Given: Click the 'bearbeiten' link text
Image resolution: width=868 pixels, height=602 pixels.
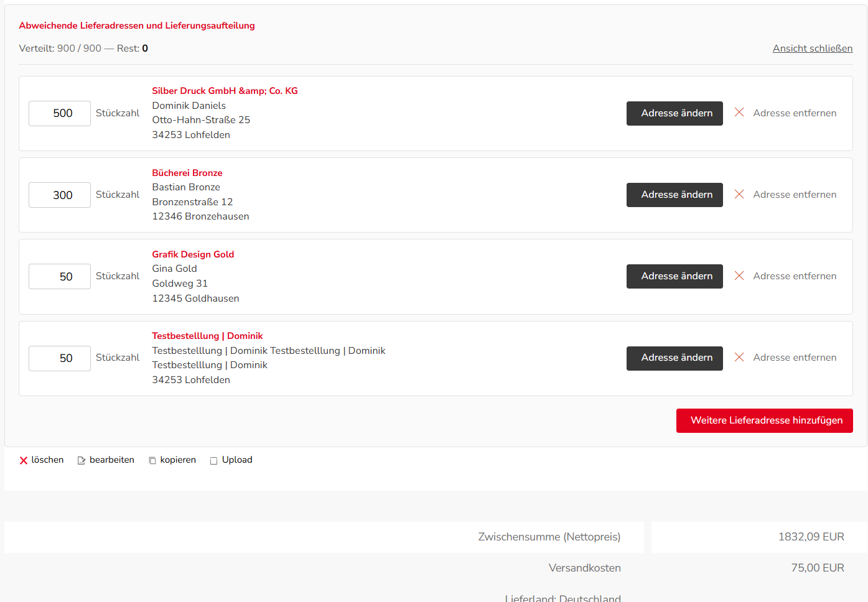Looking at the screenshot, I should 112,460.
